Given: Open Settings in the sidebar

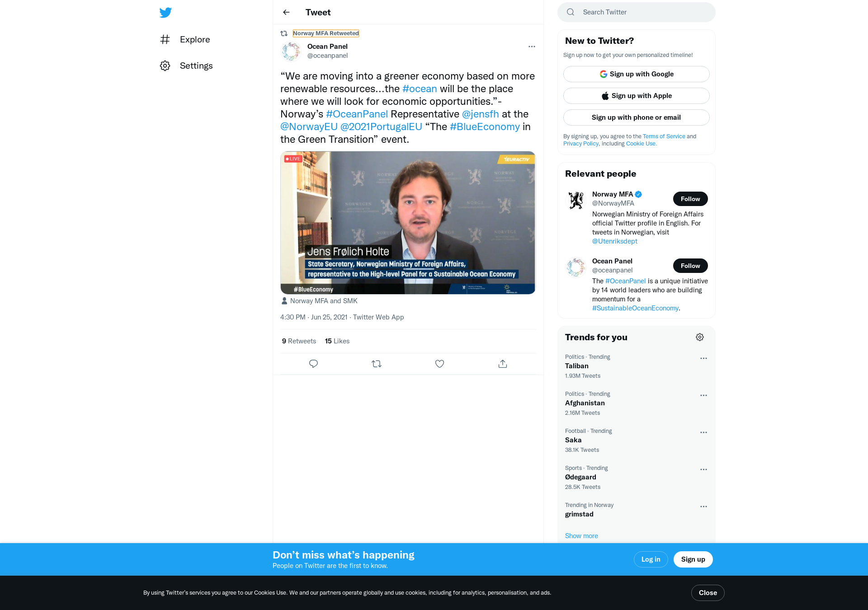Looking at the screenshot, I should pyautogui.click(x=196, y=66).
